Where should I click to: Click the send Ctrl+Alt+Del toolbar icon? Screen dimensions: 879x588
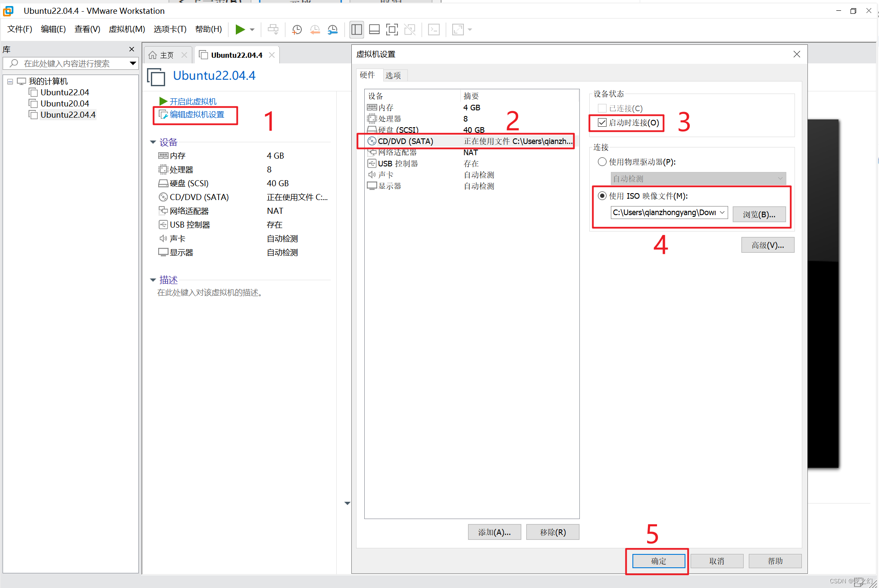[273, 29]
